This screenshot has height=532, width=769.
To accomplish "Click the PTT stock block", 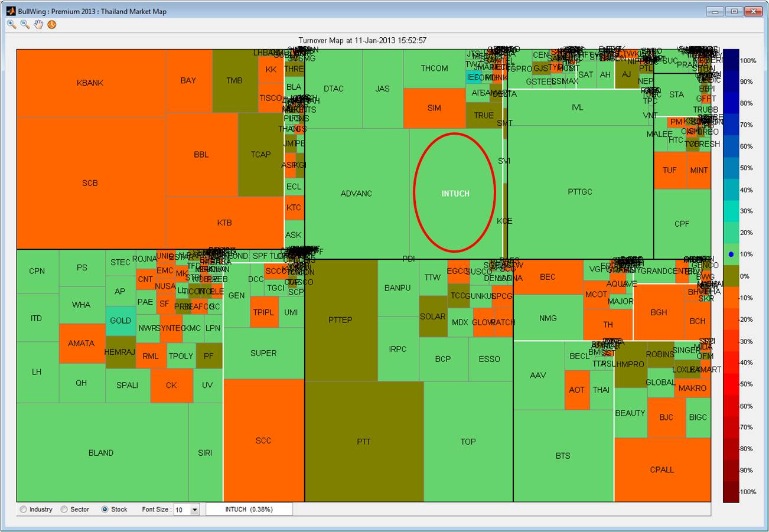I will pyautogui.click(x=364, y=442).
